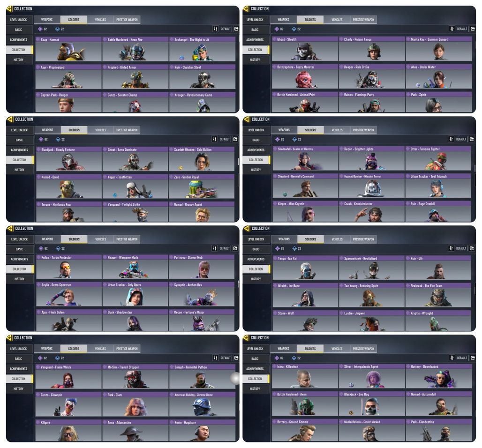The image size is (482, 448).
Task: Click blue diamond icon above Tengu - Ice Yai
Action: [x=294, y=248]
